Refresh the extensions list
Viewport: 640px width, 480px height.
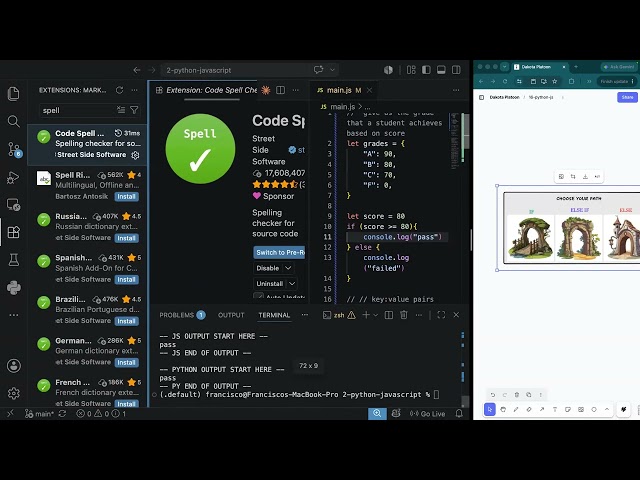tap(119, 90)
